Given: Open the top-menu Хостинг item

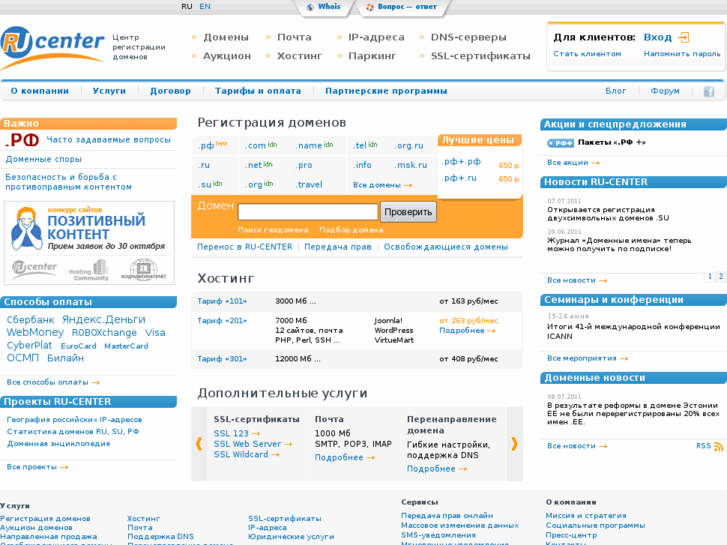Looking at the screenshot, I should pos(299,56).
